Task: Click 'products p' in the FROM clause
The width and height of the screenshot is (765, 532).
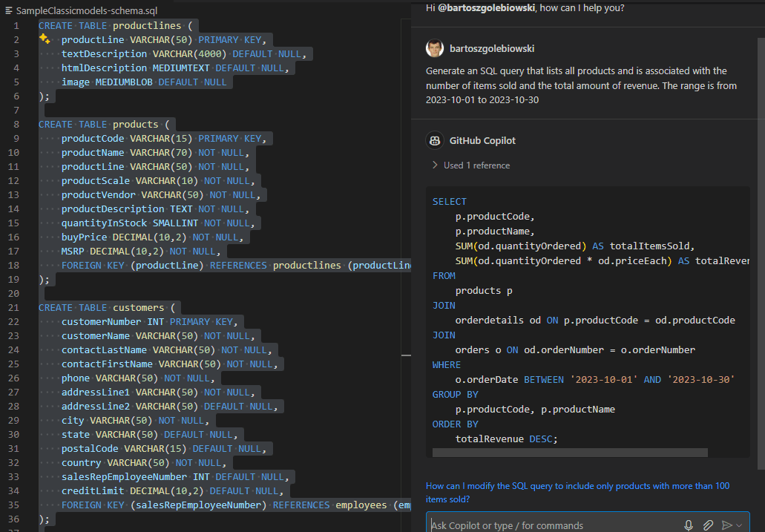Action: [x=484, y=290]
